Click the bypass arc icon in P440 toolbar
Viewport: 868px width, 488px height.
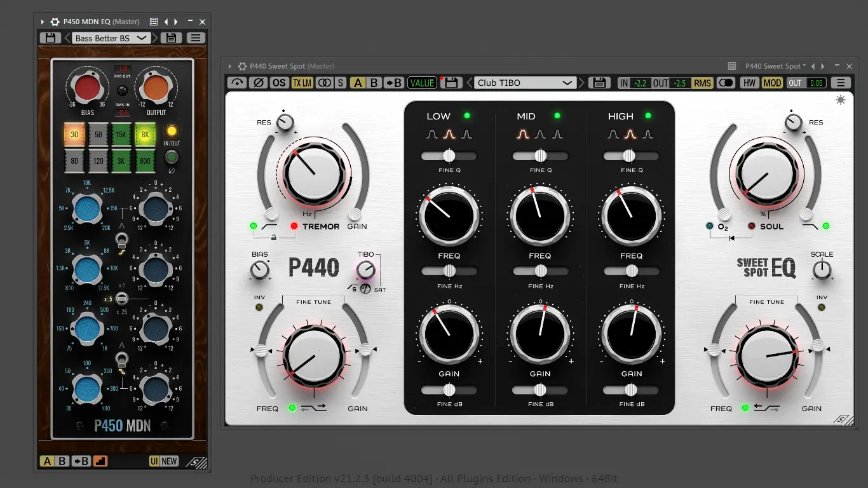pyautogui.click(x=238, y=83)
